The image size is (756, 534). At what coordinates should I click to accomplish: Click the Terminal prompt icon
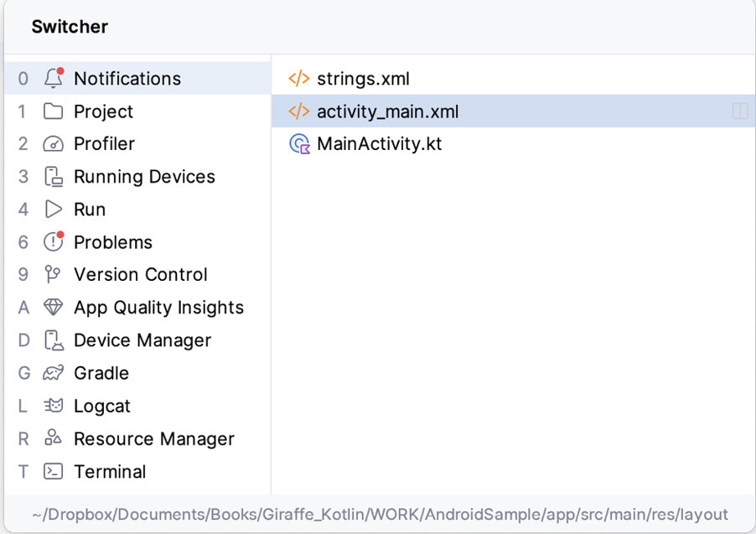pos(54,471)
